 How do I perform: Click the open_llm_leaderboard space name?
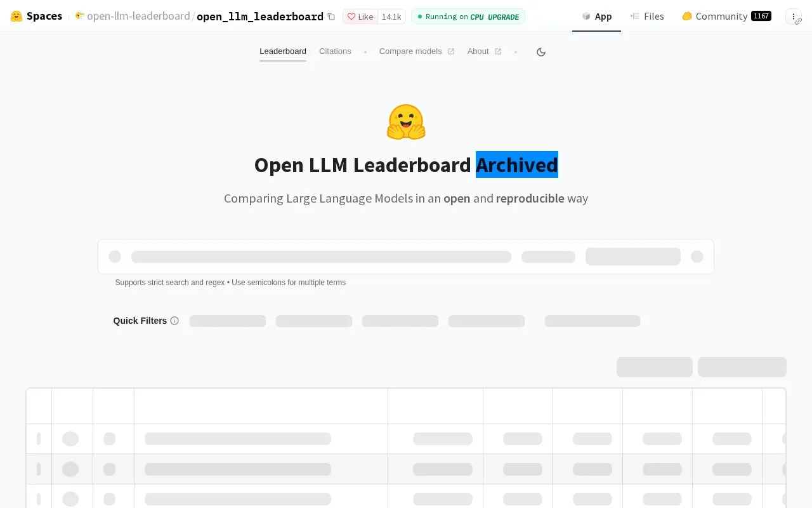point(260,17)
